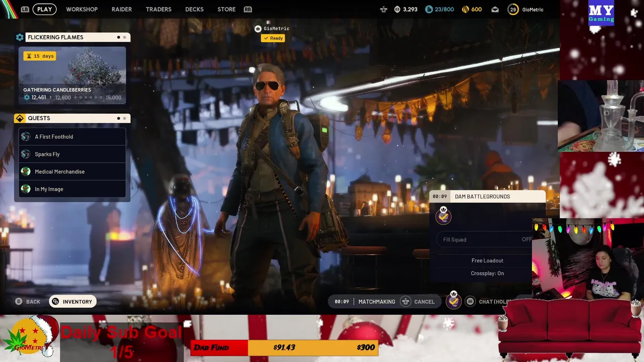Click the B button BACK prompt
The width and height of the screenshot is (644, 362).
(x=28, y=302)
